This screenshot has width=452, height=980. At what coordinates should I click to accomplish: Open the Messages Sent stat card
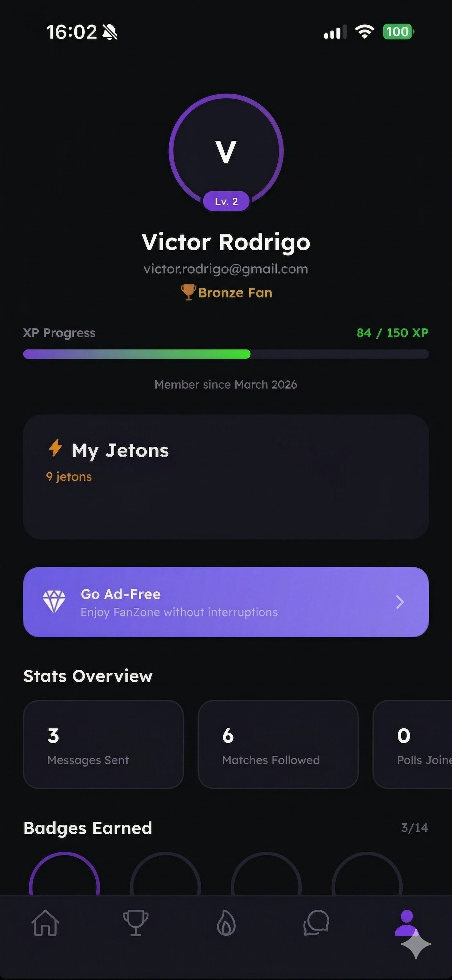point(103,744)
